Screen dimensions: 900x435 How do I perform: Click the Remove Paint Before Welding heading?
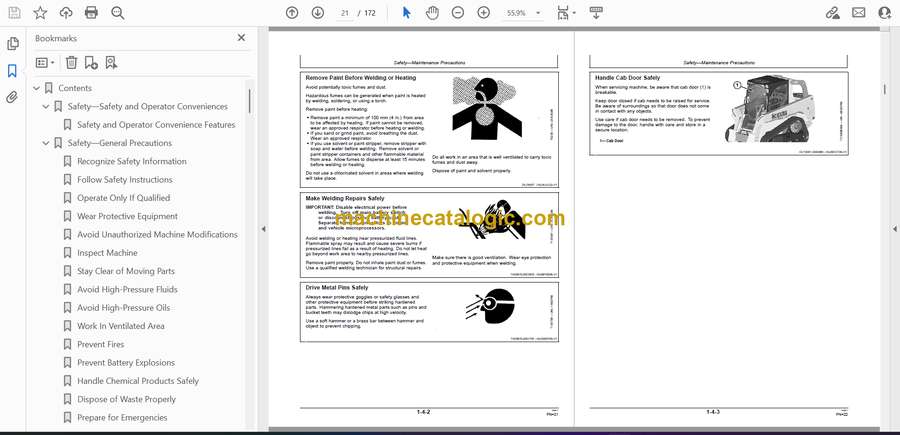click(x=360, y=77)
